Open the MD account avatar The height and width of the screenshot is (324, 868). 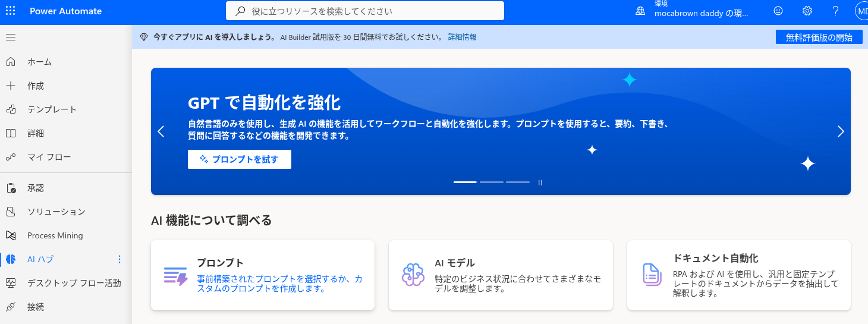click(x=861, y=11)
